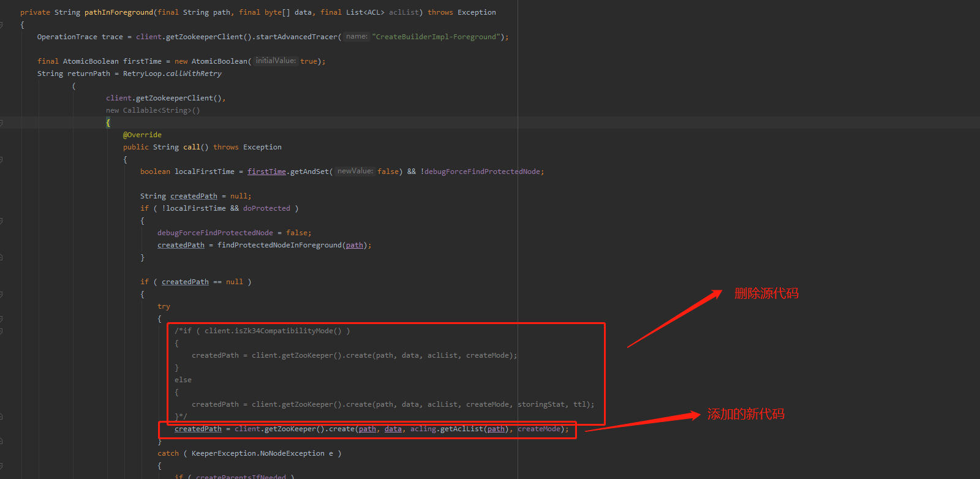Click String createdPath = null declaration
Screen dimensions: 980x479
pyautogui.click(x=195, y=196)
